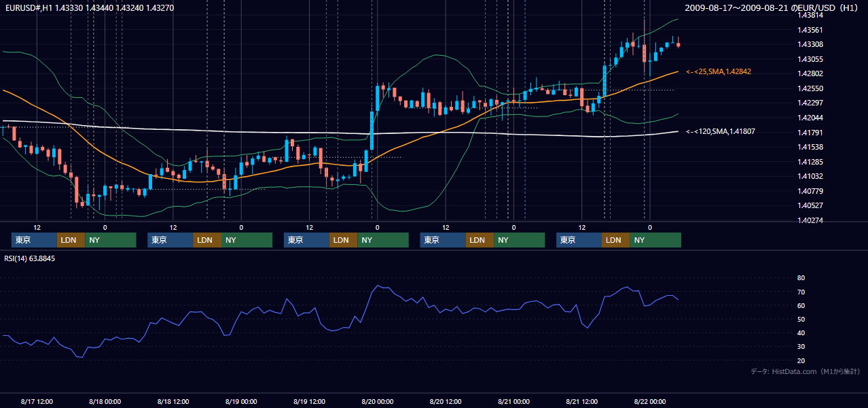Screen dimensions: 868x408
Task: Select the 8/17 12:00 time label
Action: (37, 402)
